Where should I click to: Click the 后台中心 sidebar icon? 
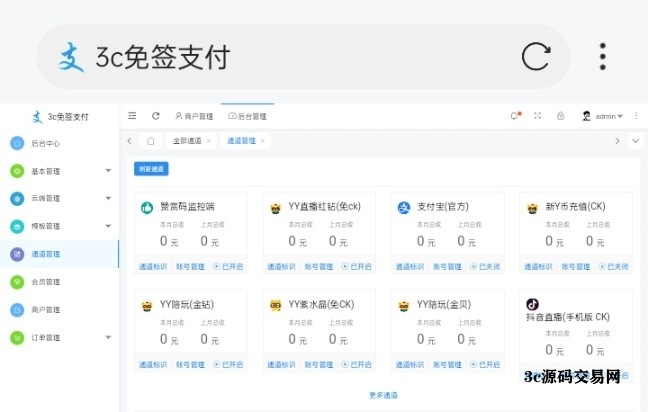pos(17,143)
